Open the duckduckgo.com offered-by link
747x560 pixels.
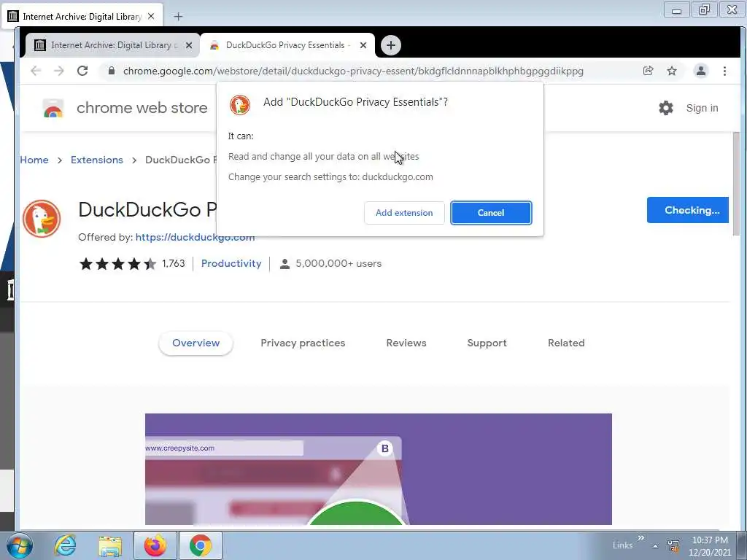195,237
